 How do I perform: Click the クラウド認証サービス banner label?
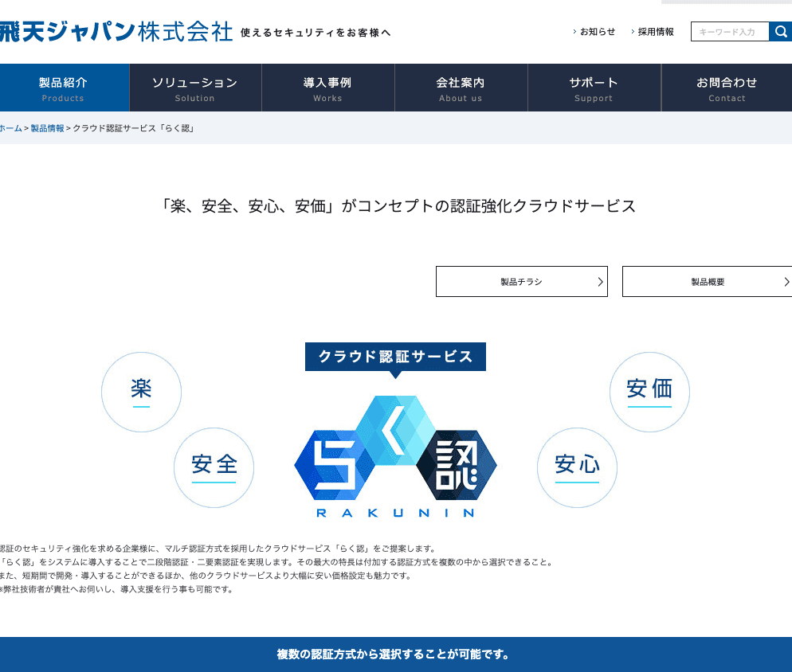click(395, 357)
